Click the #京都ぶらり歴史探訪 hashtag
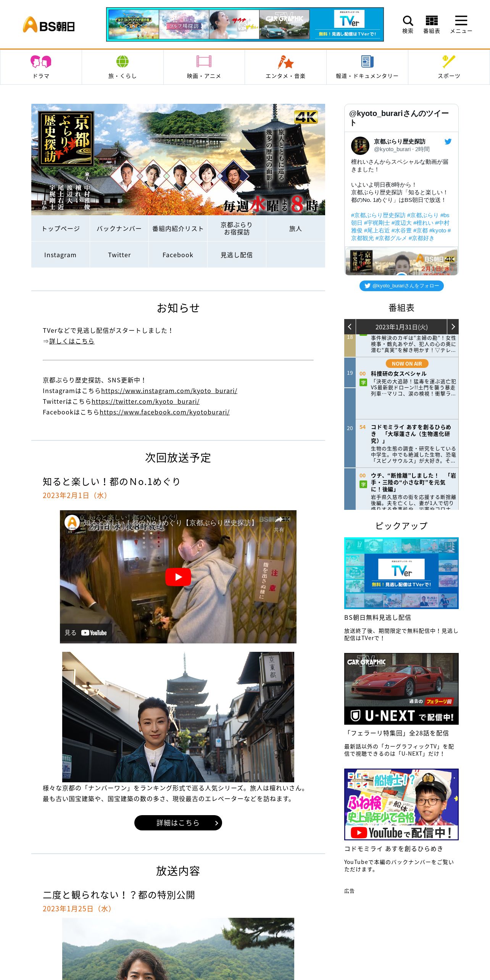The height and width of the screenshot is (980, 490). pos(378,215)
